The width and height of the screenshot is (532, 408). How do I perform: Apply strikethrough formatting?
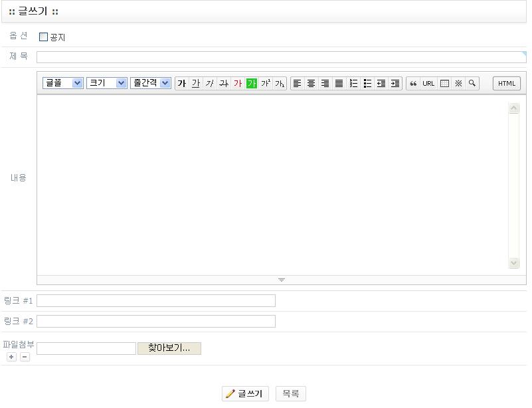tap(224, 84)
